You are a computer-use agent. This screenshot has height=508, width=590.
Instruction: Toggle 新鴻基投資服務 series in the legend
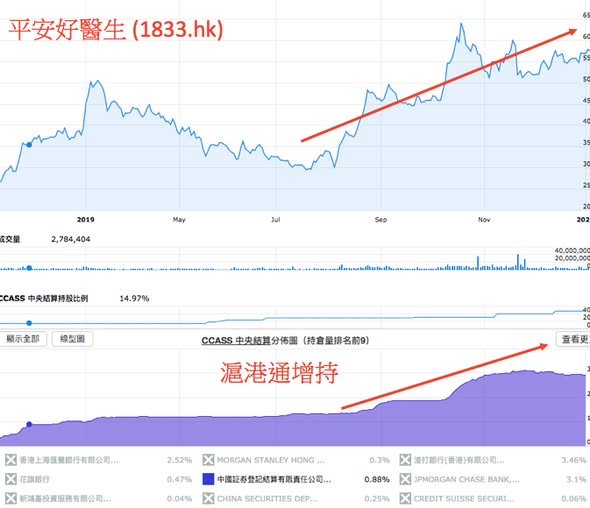coord(11,498)
